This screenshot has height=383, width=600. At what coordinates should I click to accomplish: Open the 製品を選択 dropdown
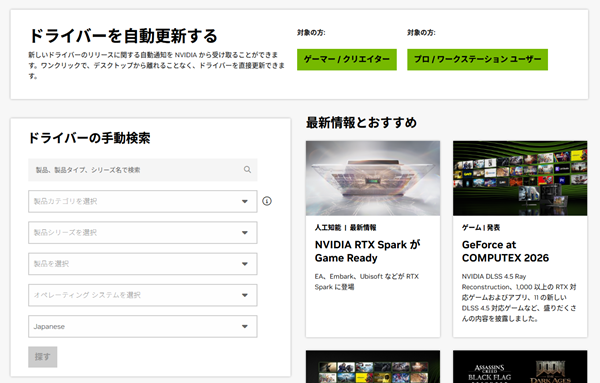coord(142,264)
